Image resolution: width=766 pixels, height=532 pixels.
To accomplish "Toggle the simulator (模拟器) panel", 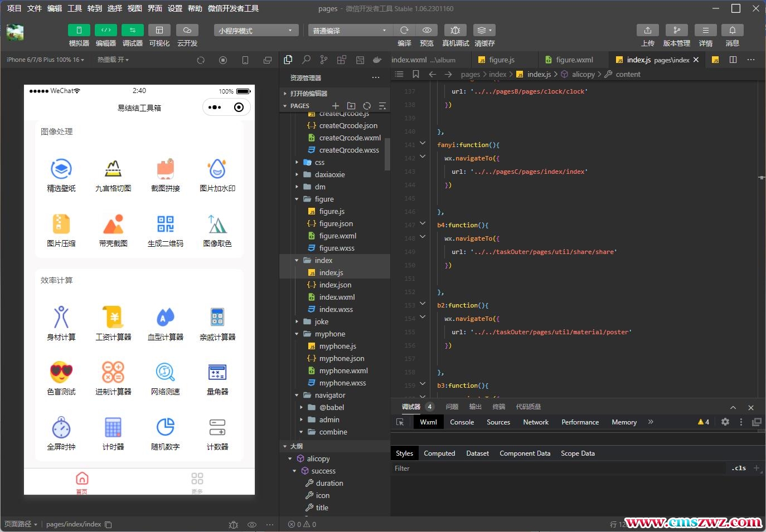I will click(79, 30).
